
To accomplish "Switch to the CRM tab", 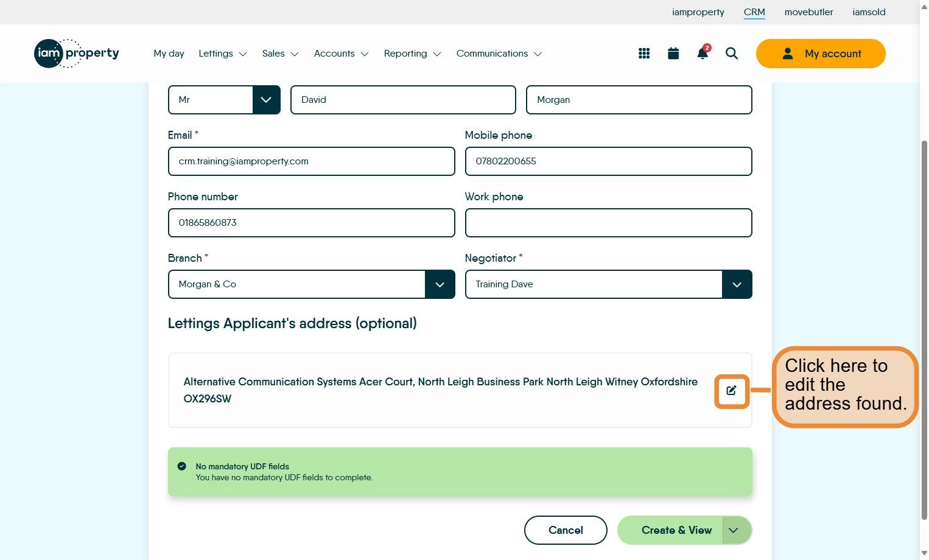I will point(754,12).
